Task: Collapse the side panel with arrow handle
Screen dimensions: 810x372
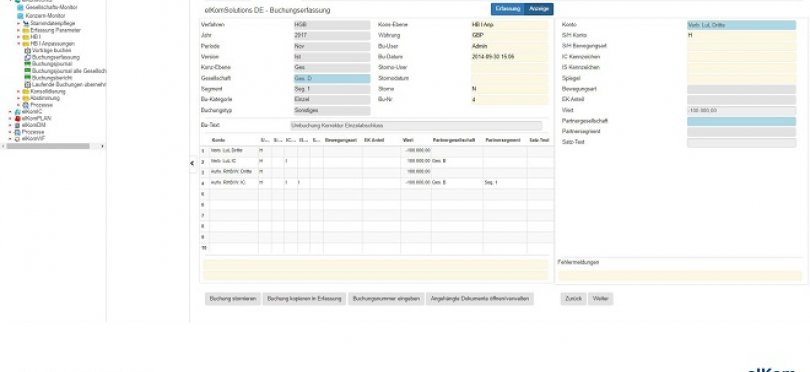Action: pos(192,163)
